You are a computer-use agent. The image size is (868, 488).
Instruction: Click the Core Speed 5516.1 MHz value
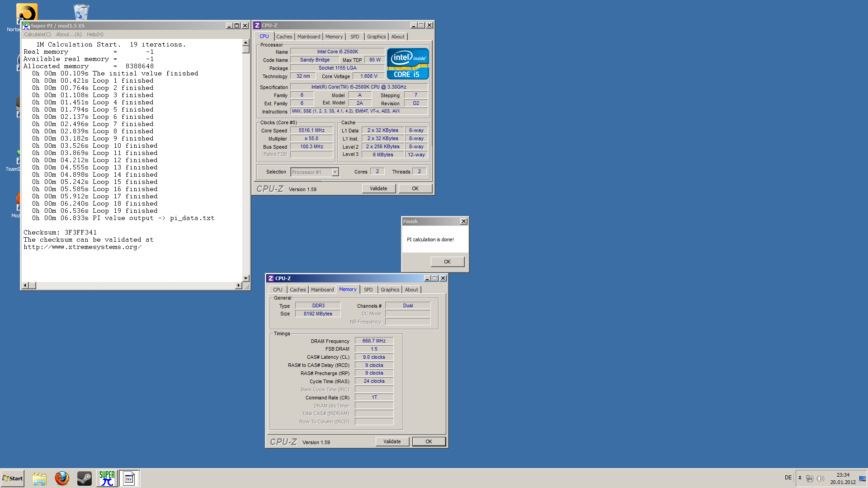[311, 130]
